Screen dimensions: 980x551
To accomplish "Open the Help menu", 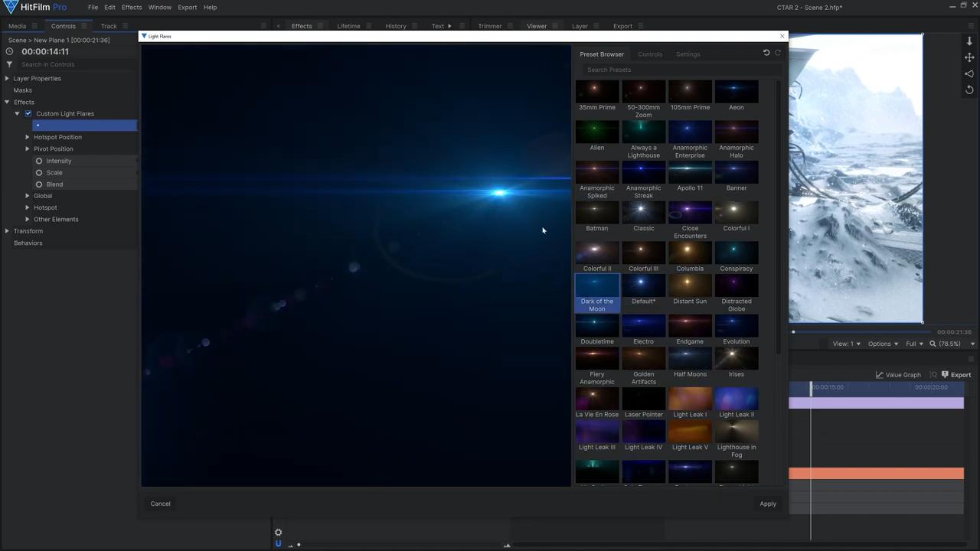I will click(210, 8).
